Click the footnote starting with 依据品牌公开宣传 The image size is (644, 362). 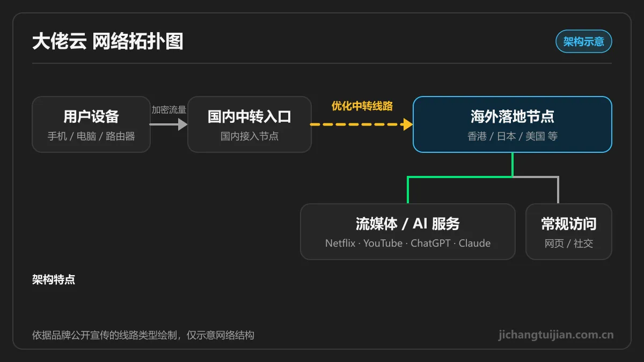pos(143,335)
